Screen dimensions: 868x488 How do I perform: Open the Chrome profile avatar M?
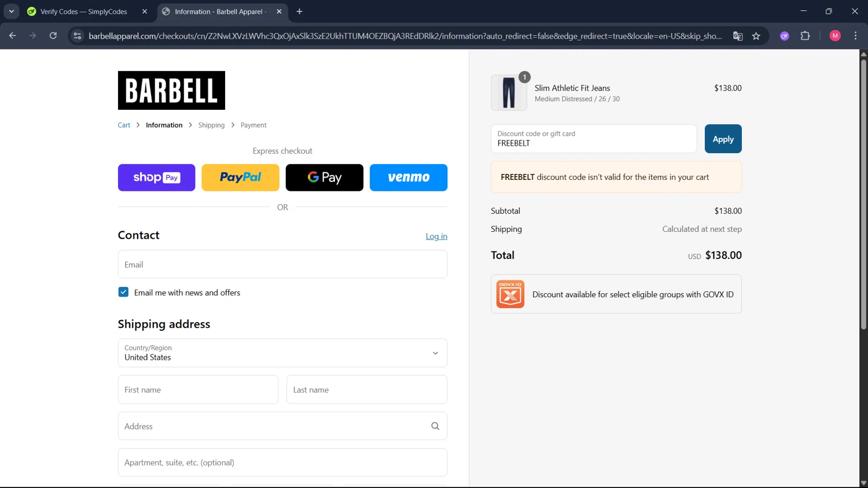[x=835, y=36]
